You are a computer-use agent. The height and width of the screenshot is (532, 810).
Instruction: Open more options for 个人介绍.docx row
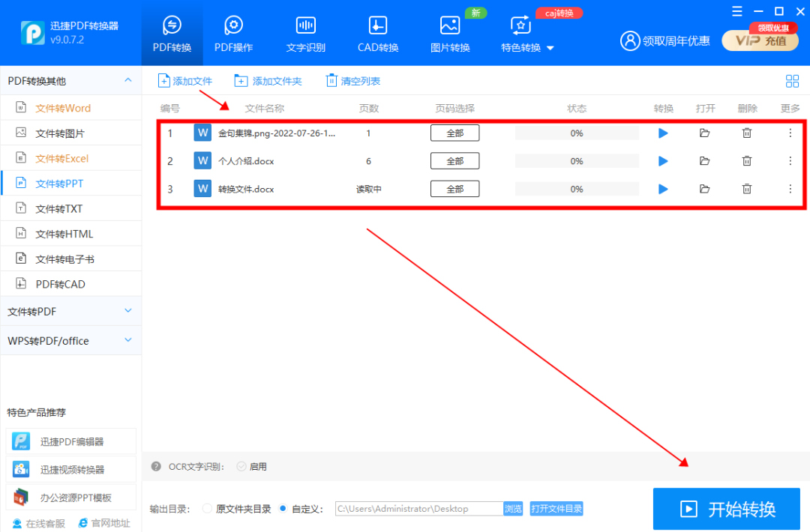click(790, 161)
